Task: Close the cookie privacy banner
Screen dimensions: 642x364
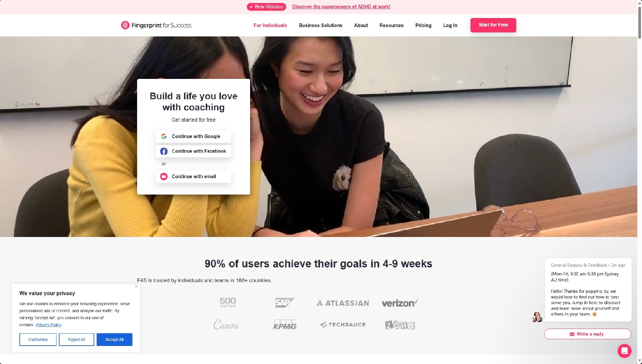Action: click(136, 286)
